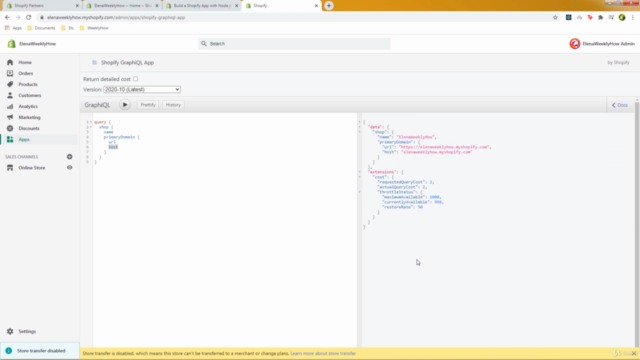
Task: Click the Home house icon
Action: [10, 62]
